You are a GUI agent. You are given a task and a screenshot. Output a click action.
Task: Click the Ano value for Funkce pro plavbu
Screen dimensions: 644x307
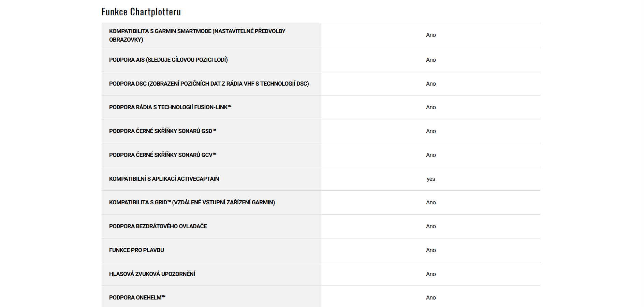coord(431,250)
